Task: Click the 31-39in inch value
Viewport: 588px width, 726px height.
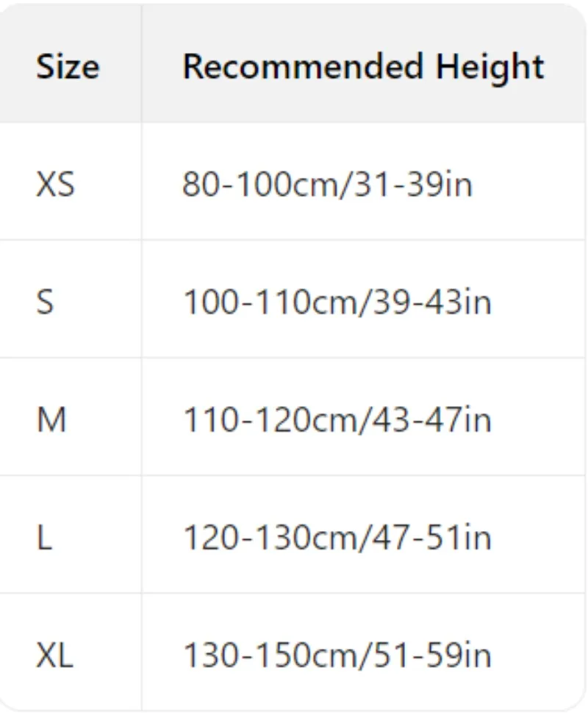Action: [413, 185]
